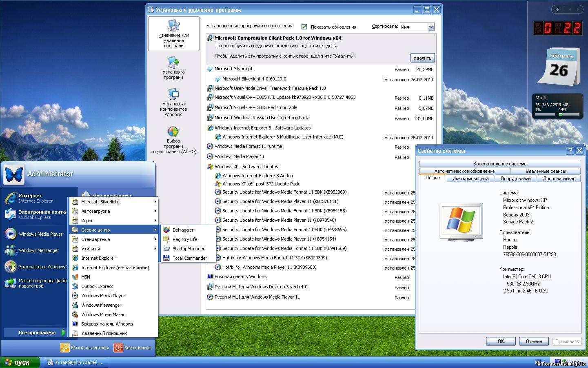Select Русский MUI для Windows Media Player 11
588x368 pixels.
(321, 297)
